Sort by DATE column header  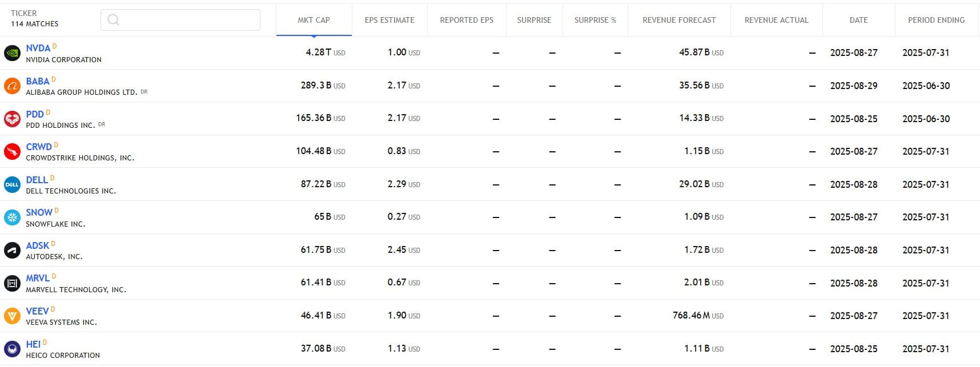[x=859, y=20]
